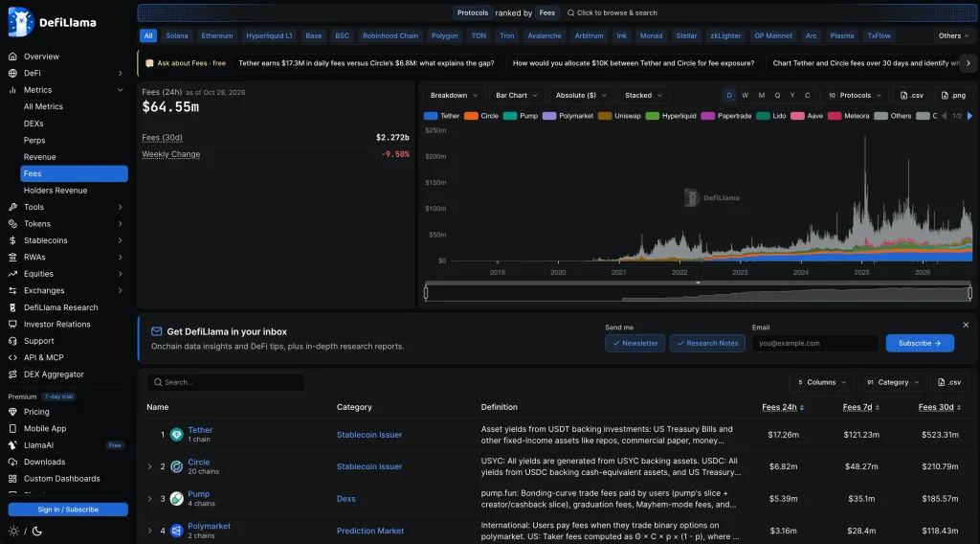
Task: Open the Bar Chart type dropdown
Action: coord(516,95)
